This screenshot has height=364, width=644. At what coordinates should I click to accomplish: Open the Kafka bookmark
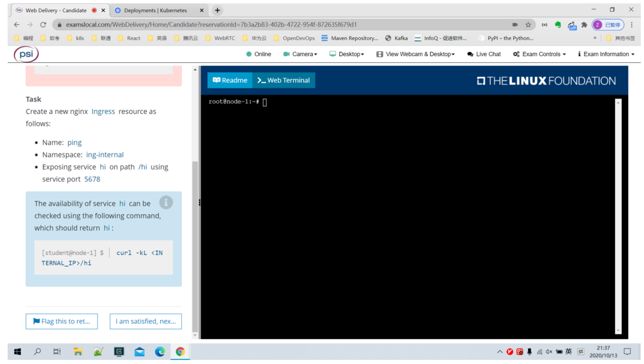pos(397,38)
